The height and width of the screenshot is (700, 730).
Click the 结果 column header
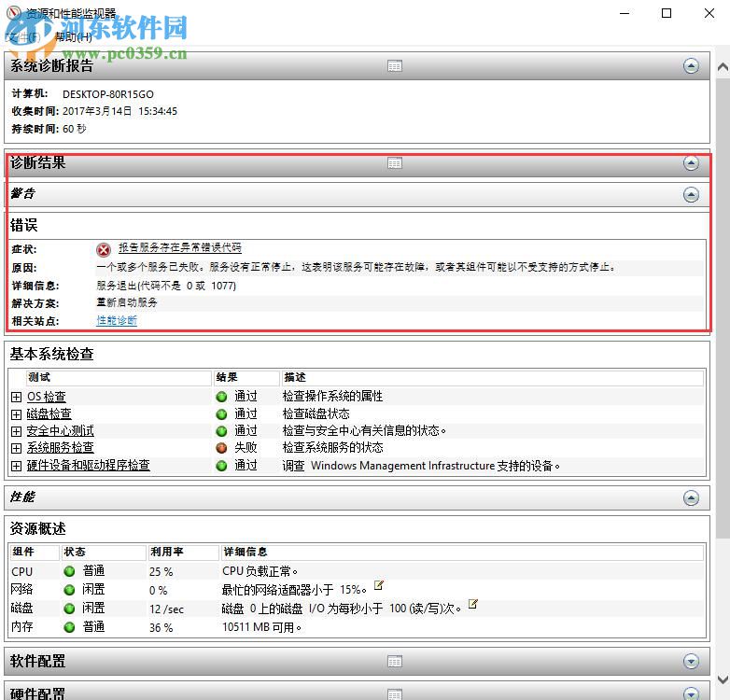[x=246, y=377]
